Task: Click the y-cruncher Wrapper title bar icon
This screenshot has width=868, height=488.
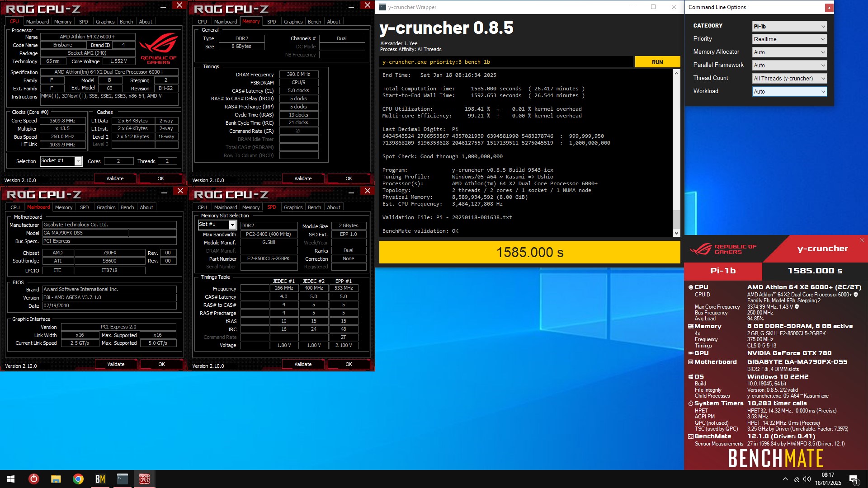Action: (x=382, y=7)
